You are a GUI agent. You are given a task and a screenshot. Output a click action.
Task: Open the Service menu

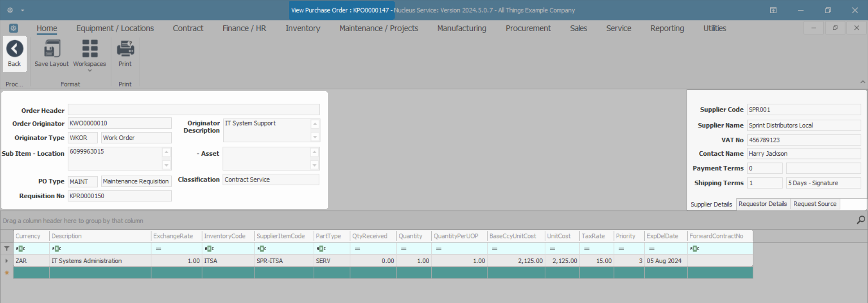coord(618,28)
